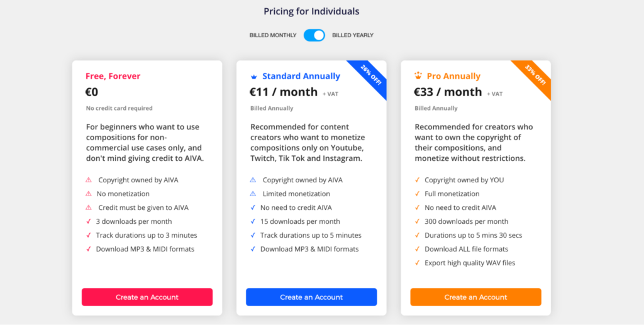Image resolution: width=644 pixels, height=325 pixels.
Task: Click warning icon beside Limited monetization
Action: 253,194
